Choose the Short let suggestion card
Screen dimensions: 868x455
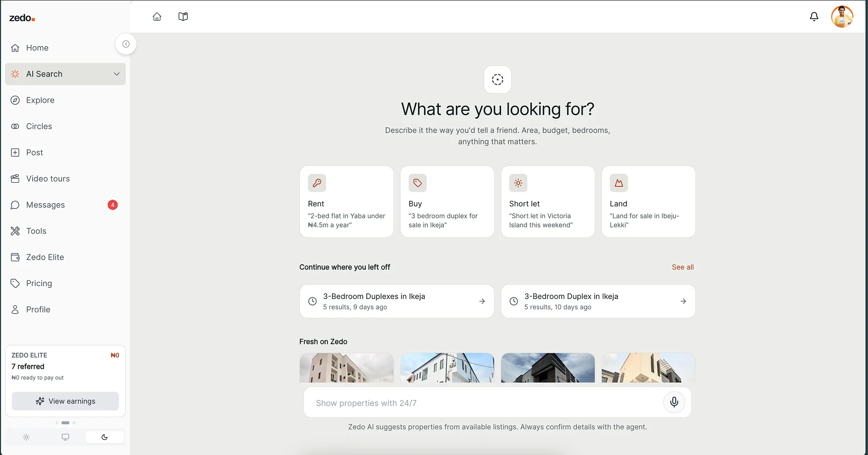(548, 201)
